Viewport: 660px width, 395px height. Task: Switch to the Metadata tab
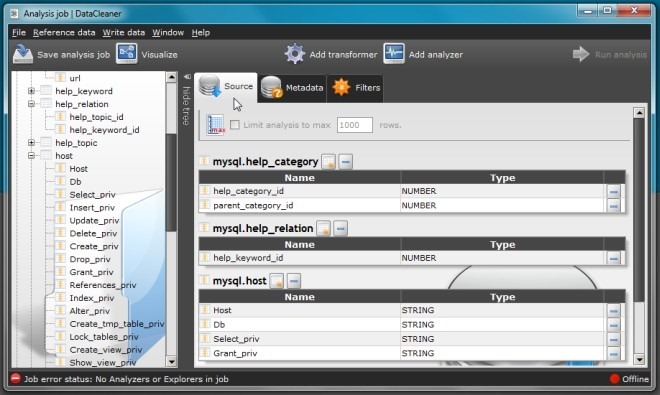(293, 88)
